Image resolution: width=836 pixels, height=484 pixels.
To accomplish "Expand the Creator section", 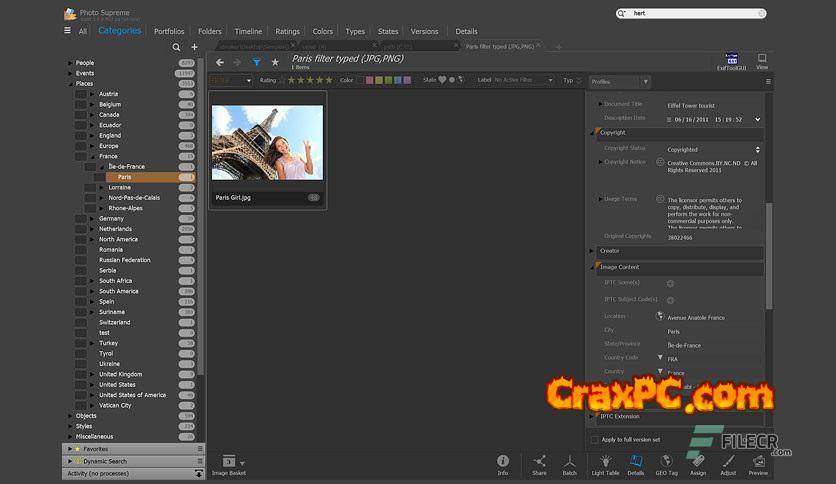I will (x=594, y=251).
